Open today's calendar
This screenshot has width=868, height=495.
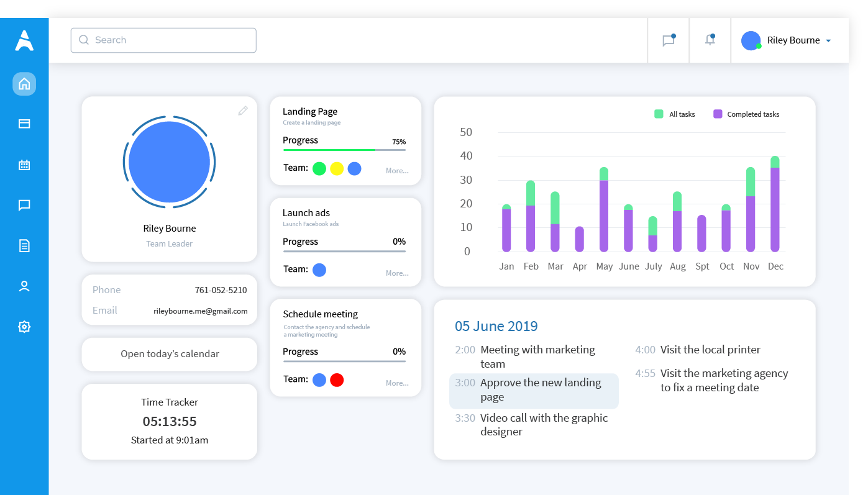click(x=170, y=354)
